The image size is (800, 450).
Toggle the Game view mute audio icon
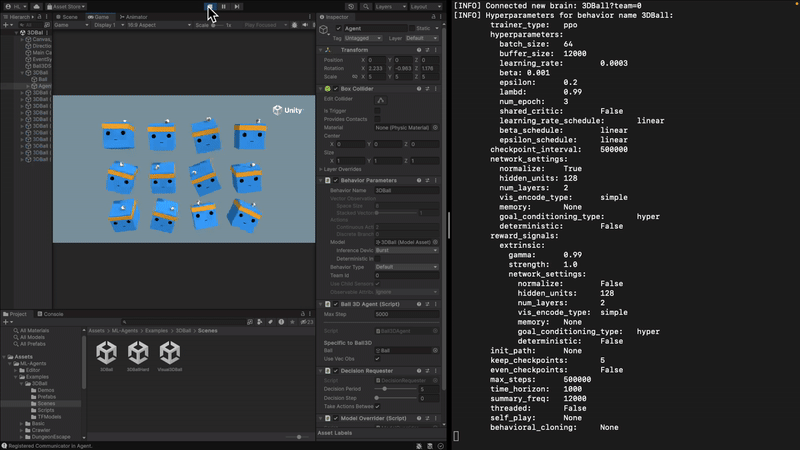pos(305,25)
